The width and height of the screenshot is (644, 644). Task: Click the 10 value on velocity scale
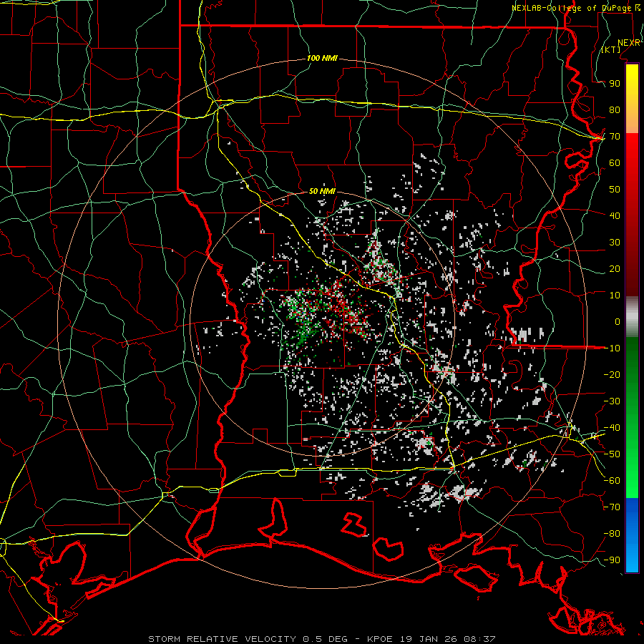(615, 296)
